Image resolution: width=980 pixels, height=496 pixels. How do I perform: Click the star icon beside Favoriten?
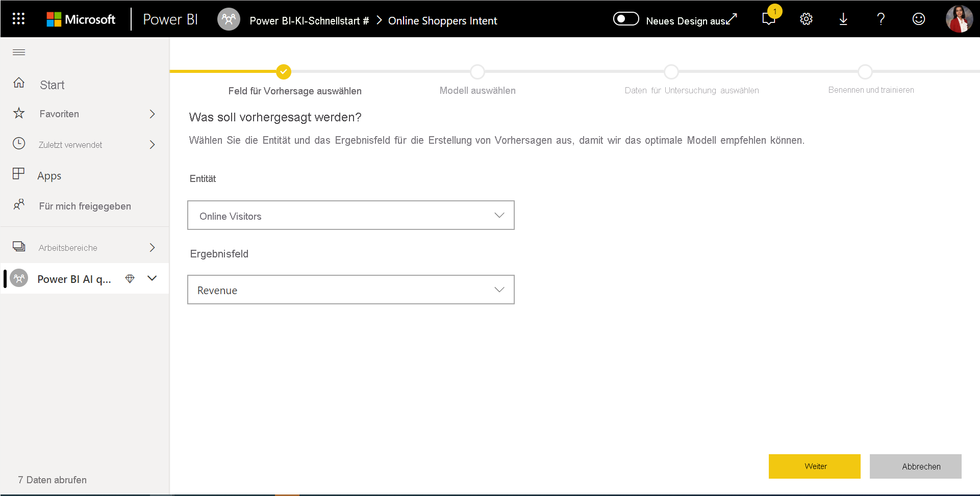pos(19,113)
